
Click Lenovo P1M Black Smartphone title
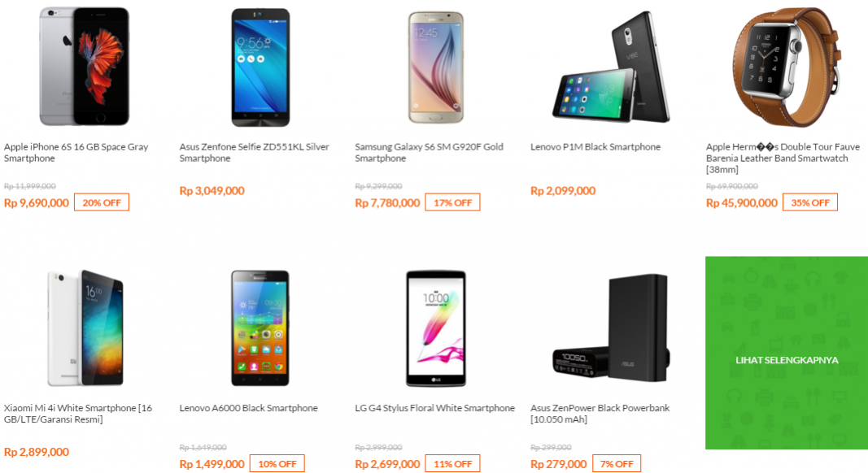(x=595, y=146)
